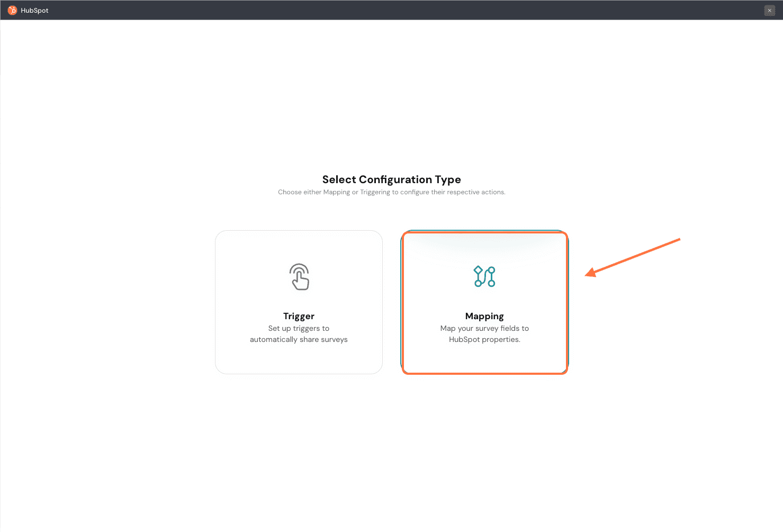Click the Mapping nodes flow icon
Screen dimensions: 783x532
[x=484, y=276]
